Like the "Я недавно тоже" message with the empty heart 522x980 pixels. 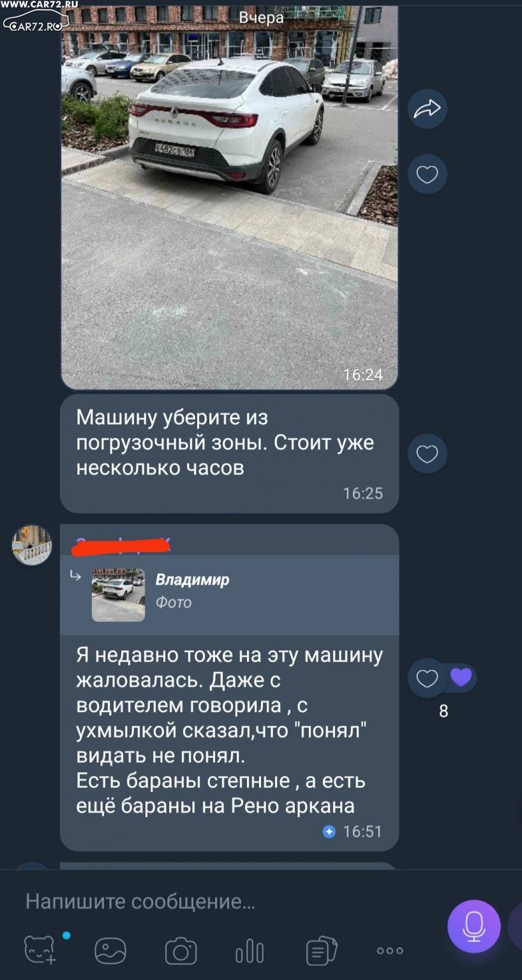click(427, 678)
